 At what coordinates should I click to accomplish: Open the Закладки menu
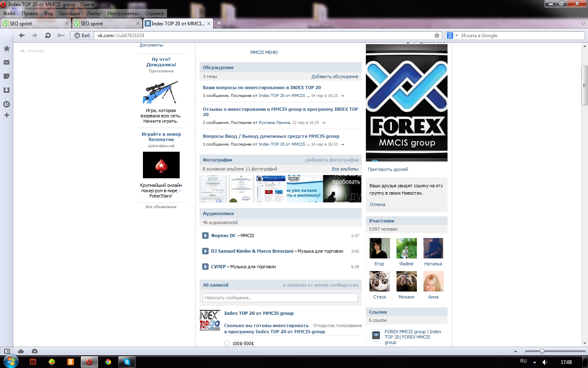point(69,13)
